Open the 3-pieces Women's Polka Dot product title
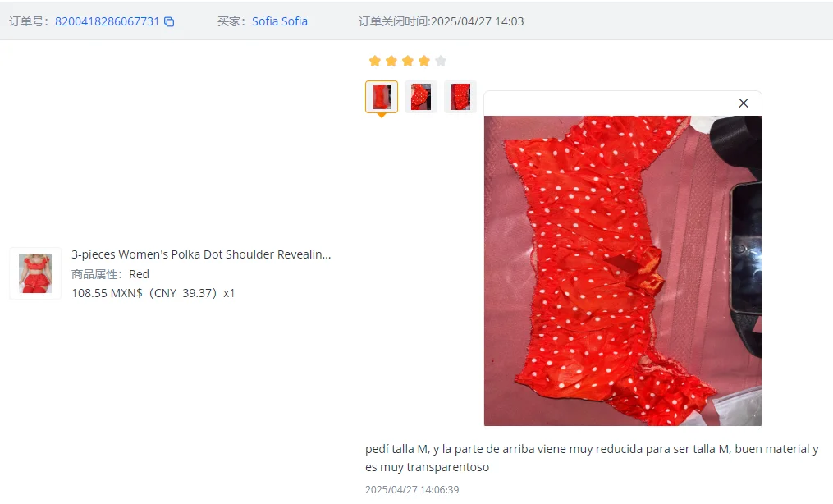This screenshot has width=833, height=504. click(201, 254)
